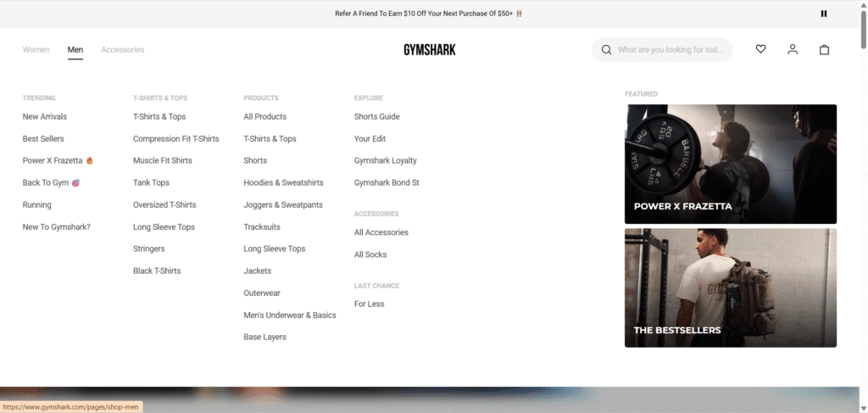The width and height of the screenshot is (868, 413).
Task: Open Base Layers
Action: 264,337
